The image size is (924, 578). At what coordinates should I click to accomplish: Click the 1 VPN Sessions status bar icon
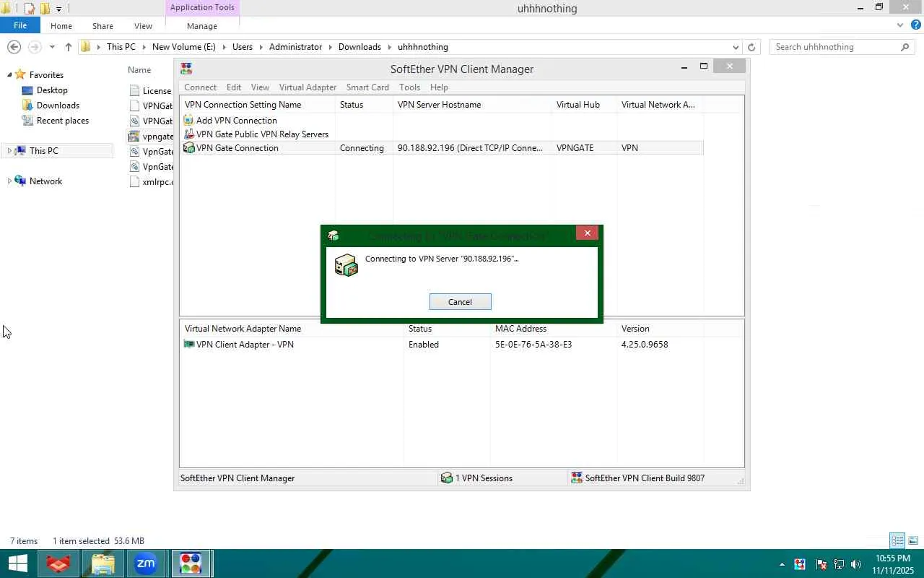(447, 478)
